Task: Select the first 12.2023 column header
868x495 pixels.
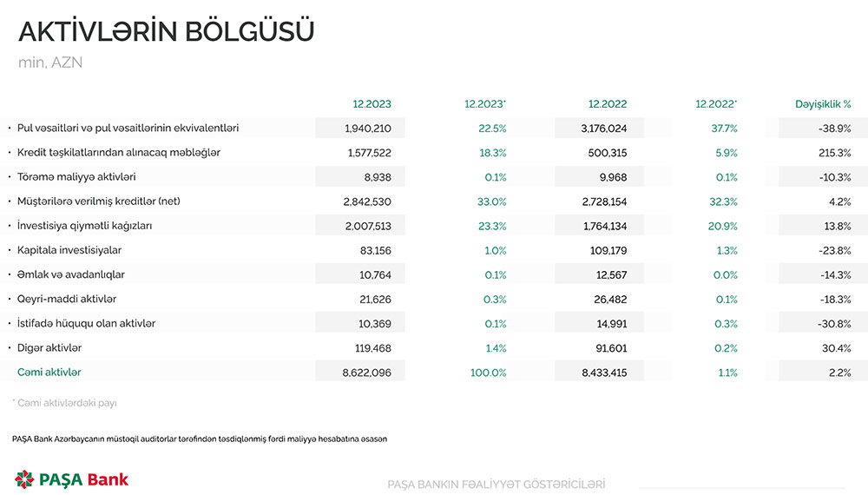Action: point(372,104)
